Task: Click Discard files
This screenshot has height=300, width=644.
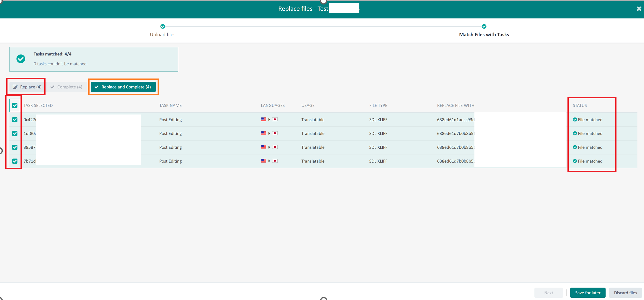Action: [x=625, y=292]
